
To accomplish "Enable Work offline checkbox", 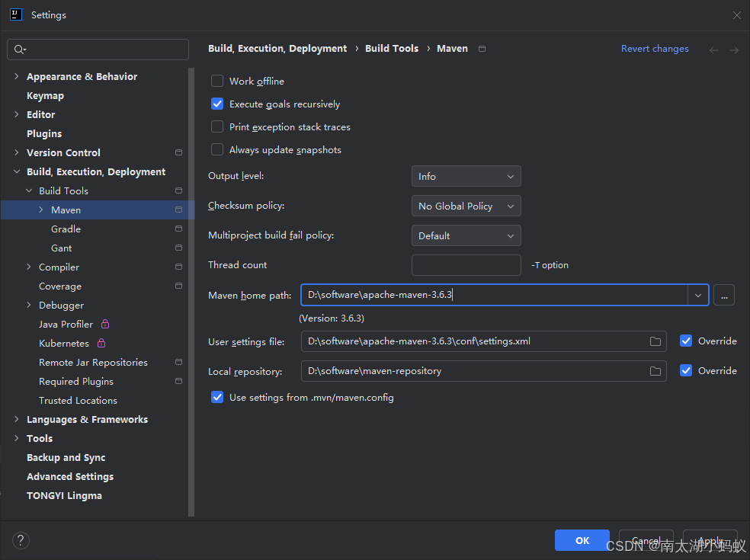I will (x=217, y=81).
